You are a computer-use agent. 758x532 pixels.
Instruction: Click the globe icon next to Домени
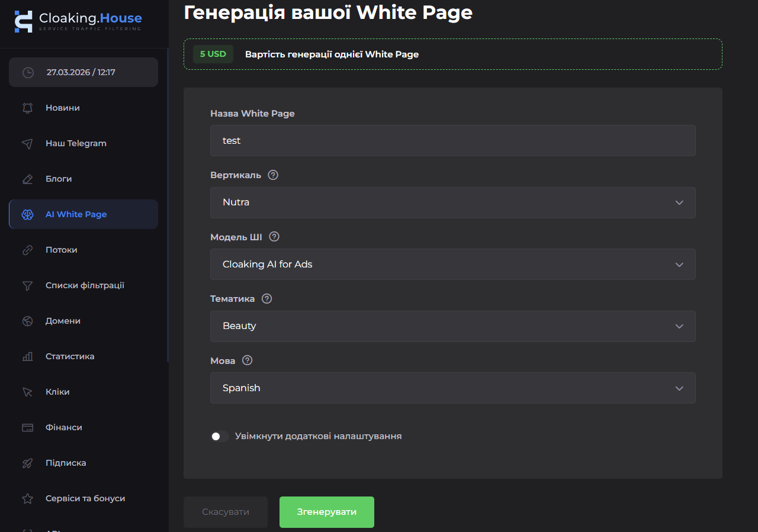pyautogui.click(x=27, y=320)
